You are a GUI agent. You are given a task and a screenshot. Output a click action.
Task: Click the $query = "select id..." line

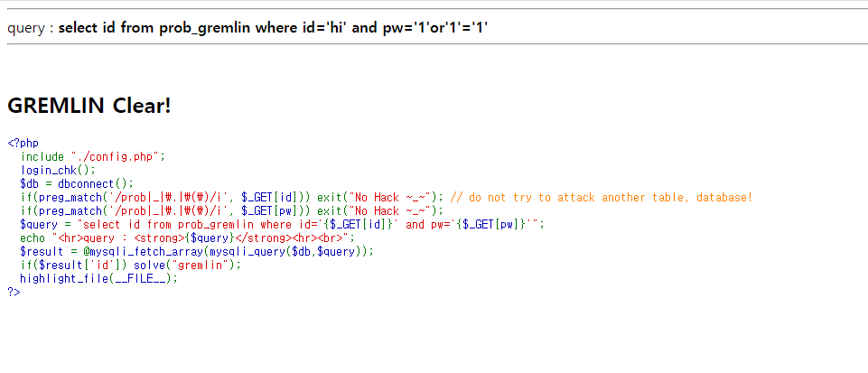[x=283, y=224]
